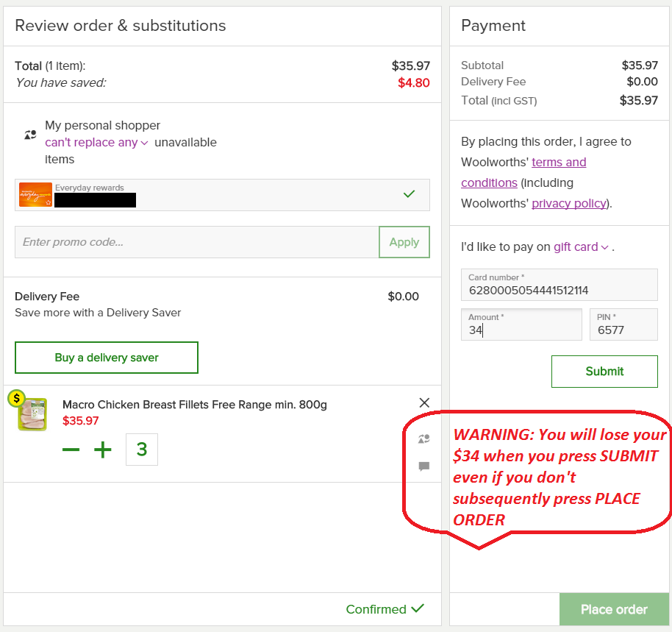The height and width of the screenshot is (632, 672).
Task: Click the green Everyday rewards checkmark
Action: pos(410,194)
